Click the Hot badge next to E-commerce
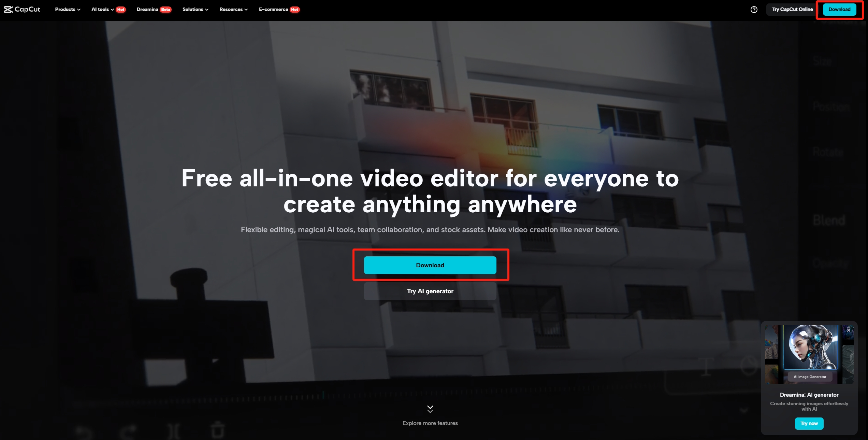 294,10
